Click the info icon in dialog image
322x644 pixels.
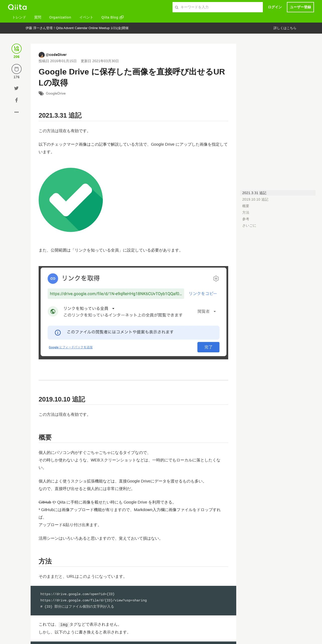point(58,333)
